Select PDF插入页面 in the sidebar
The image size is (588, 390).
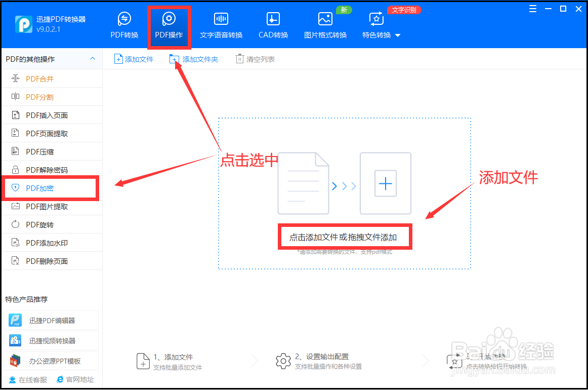pos(52,115)
